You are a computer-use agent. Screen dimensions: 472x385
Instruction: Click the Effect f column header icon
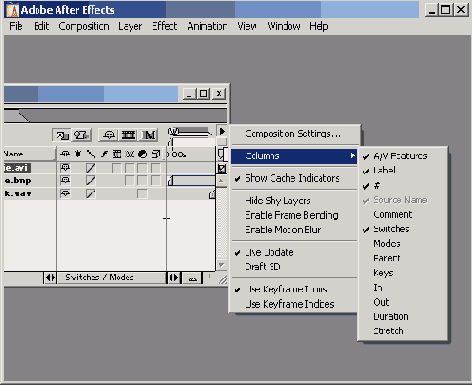click(104, 154)
